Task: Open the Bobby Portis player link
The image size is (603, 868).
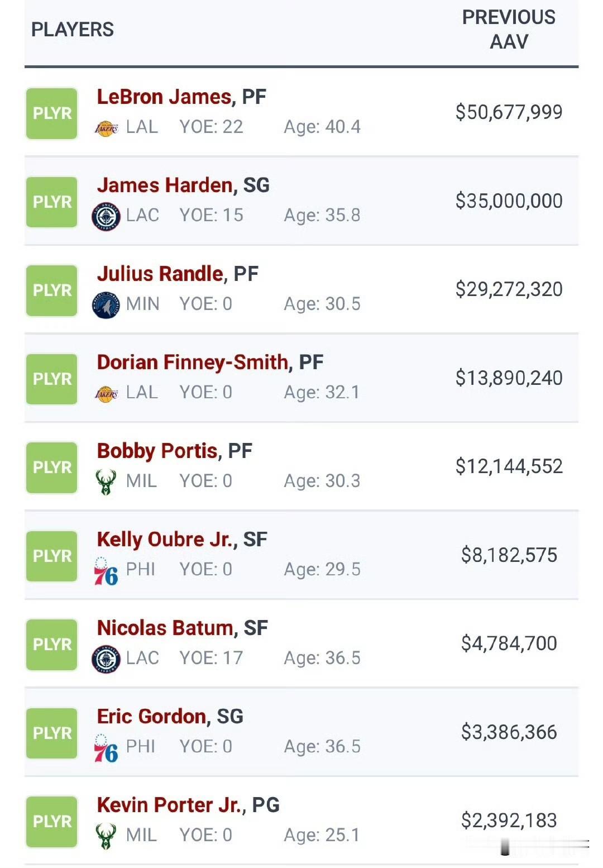Action: pos(157,450)
